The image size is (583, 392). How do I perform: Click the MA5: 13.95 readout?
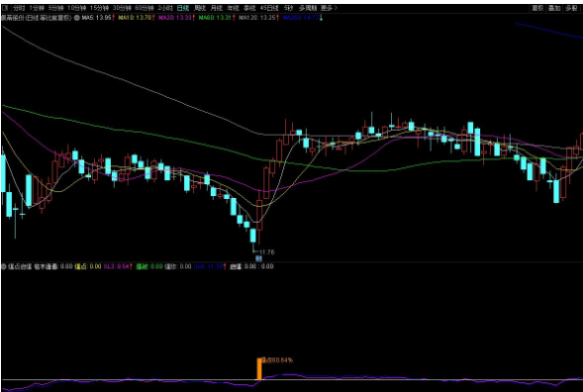[97, 18]
